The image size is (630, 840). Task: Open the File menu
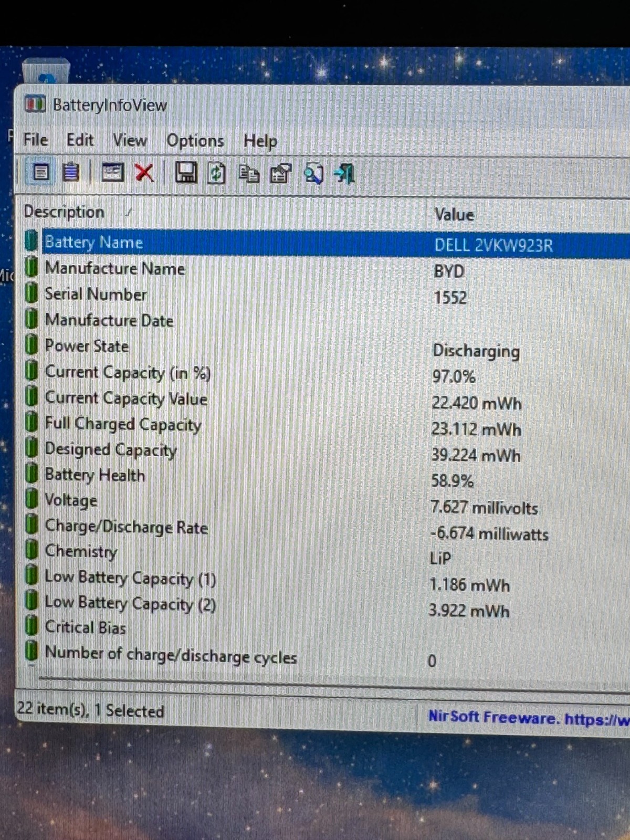tap(35, 140)
